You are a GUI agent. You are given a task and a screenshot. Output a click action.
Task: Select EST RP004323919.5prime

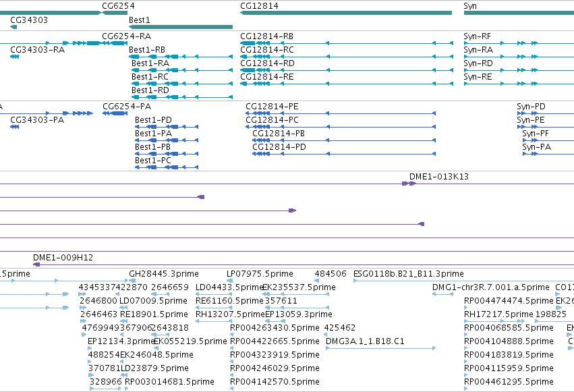click(x=275, y=355)
